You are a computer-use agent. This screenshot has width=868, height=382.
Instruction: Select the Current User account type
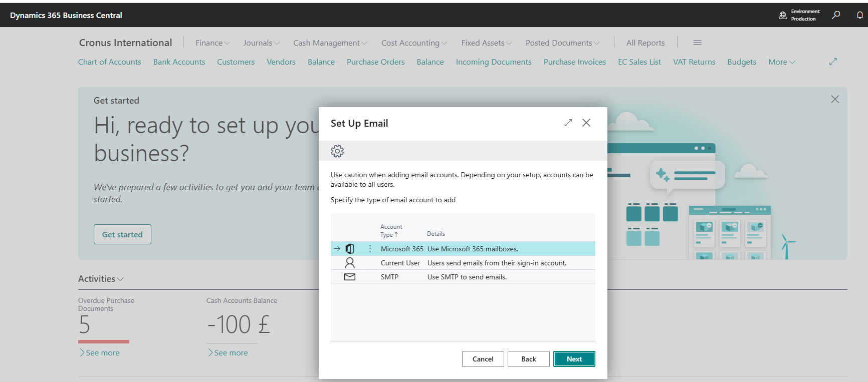400,263
